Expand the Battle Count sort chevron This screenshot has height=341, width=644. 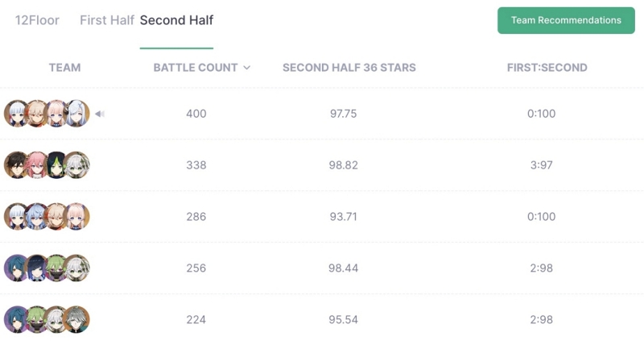coord(247,68)
